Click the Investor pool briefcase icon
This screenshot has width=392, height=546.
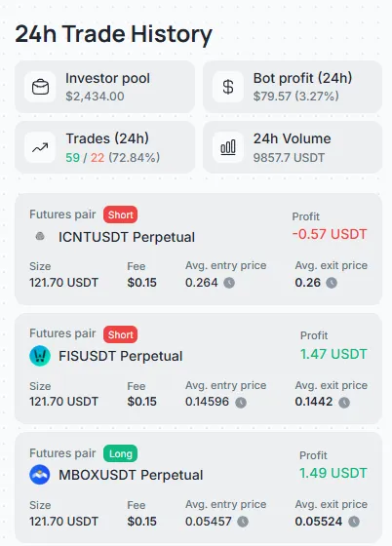pos(40,87)
